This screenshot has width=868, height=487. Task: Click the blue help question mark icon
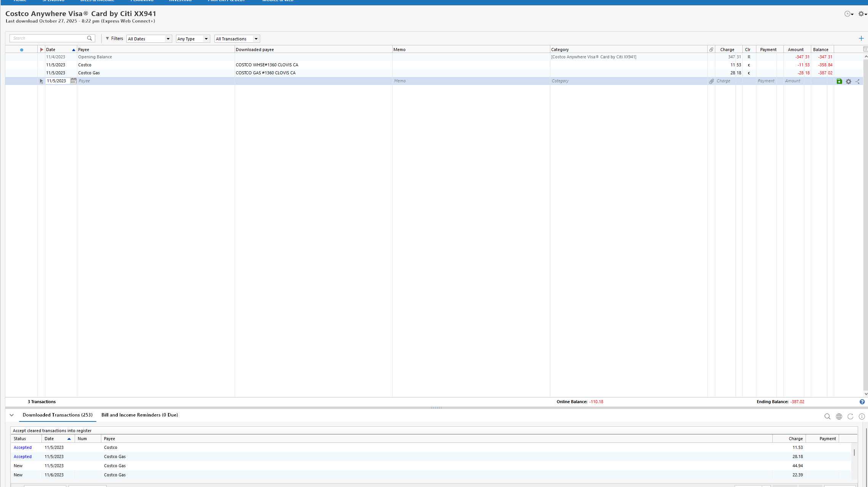click(x=862, y=402)
